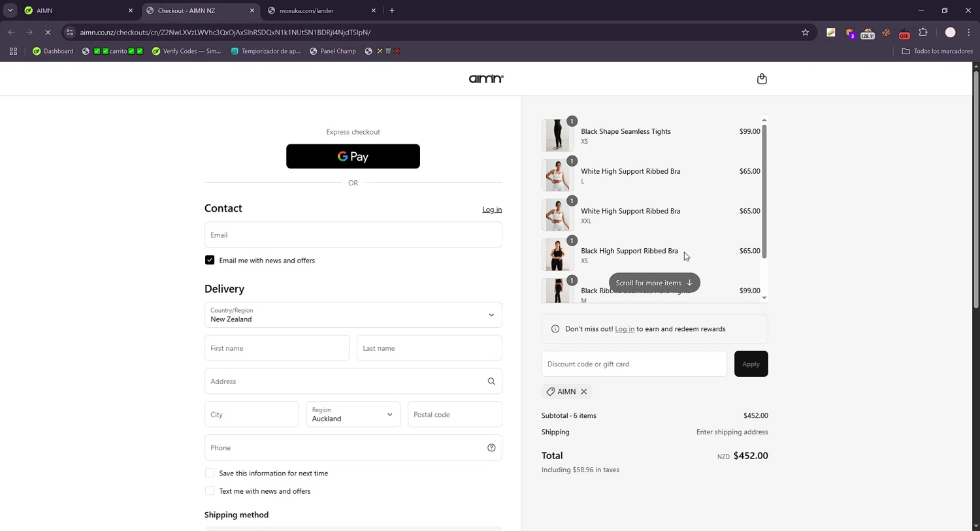Click the phone field help question icon
The height and width of the screenshot is (531, 980).
491,447
